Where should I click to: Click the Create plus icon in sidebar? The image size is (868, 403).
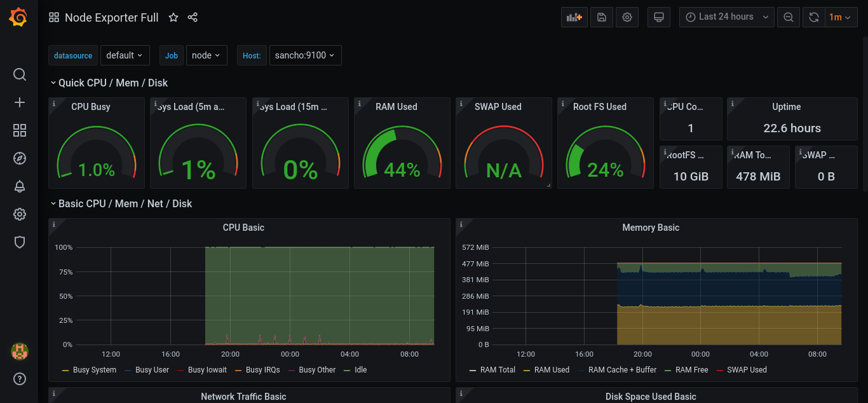click(x=20, y=102)
